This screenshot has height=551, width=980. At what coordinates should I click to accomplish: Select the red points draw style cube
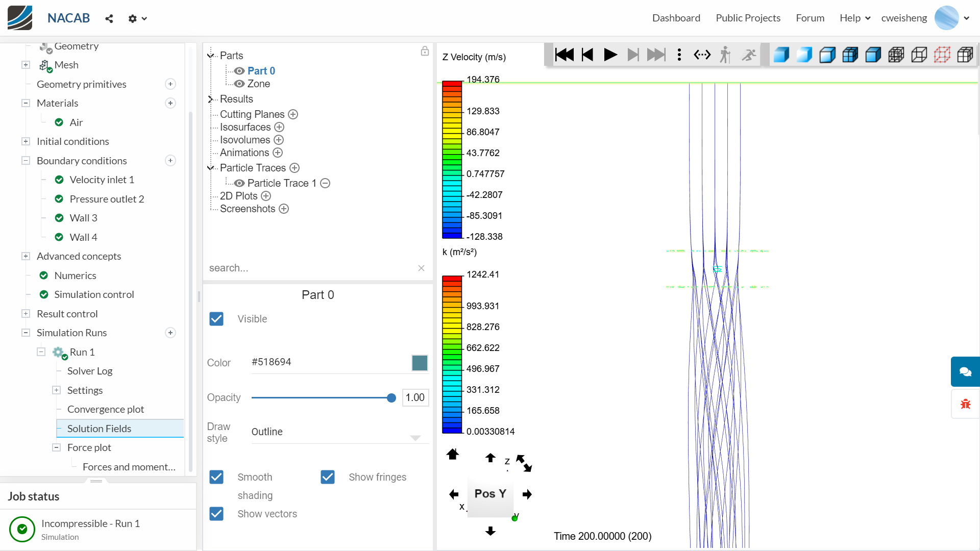pyautogui.click(x=942, y=55)
